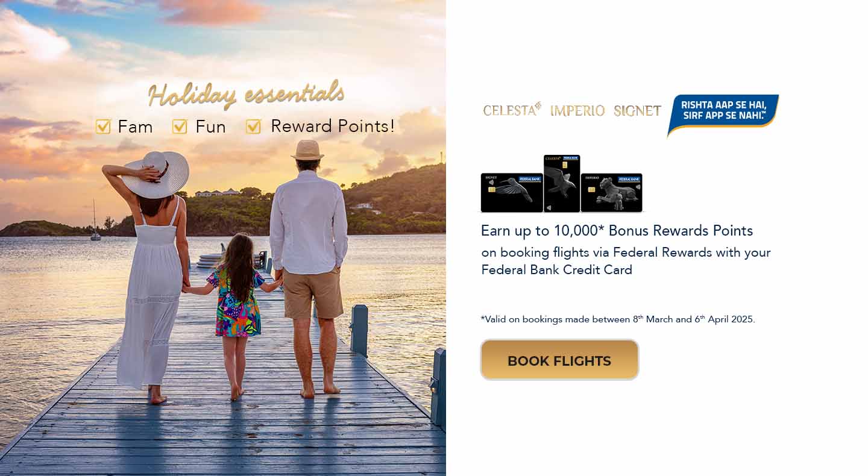Screen dimensions: 868x476
Task: Click the Rishta Aap Se Hai blue badge
Action: pyautogui.click(x=723, y=114)
